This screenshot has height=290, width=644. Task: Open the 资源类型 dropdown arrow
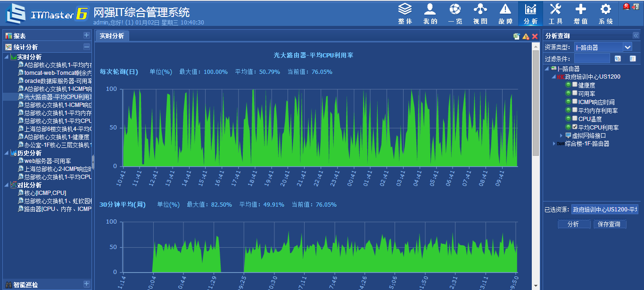627,47
